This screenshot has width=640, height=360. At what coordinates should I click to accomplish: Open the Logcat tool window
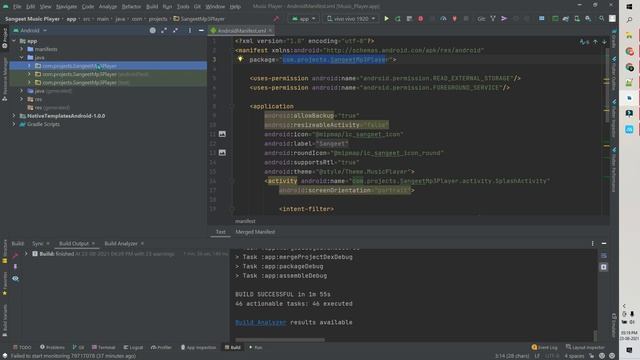[x=133, y=347]
